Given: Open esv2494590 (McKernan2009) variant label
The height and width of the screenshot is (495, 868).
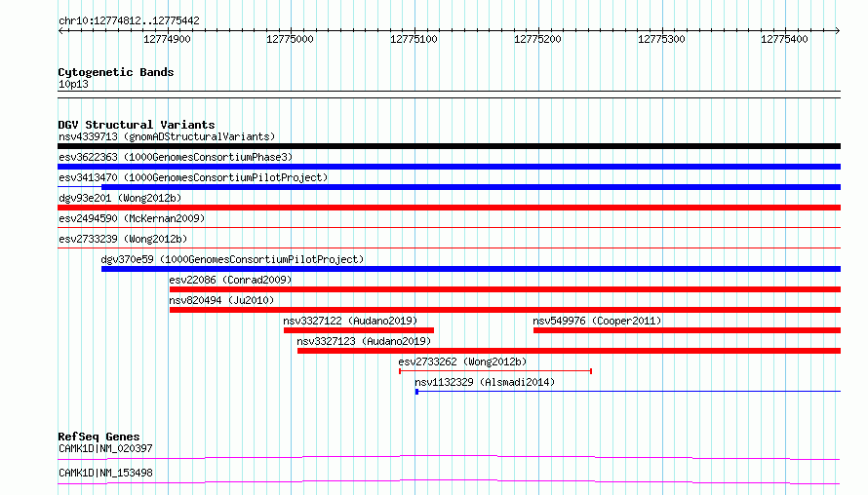Looking at the screenshot, I should [132, 218].
